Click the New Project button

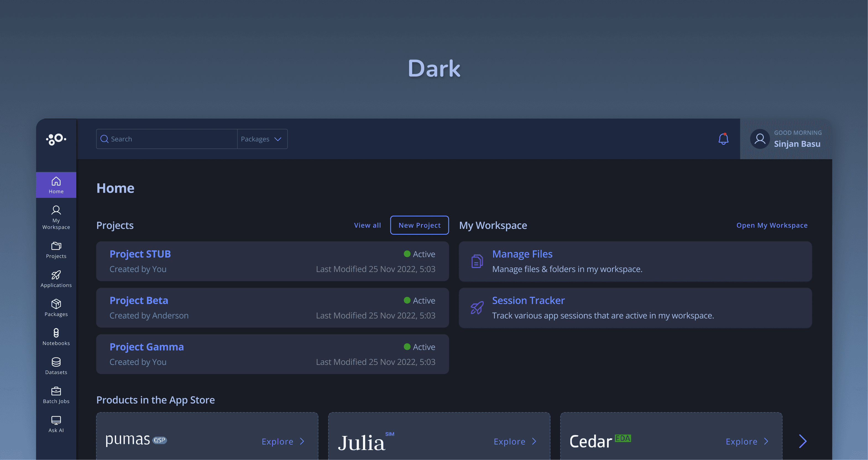pos(419,225)
